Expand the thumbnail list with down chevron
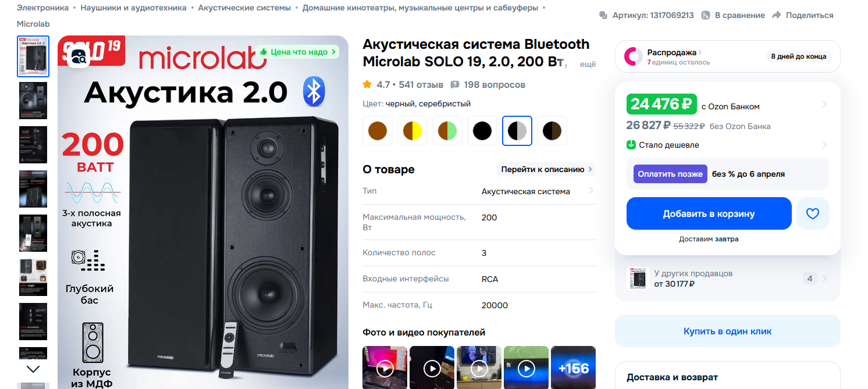The height and width of the screenshot is (389, 868). 33,369
